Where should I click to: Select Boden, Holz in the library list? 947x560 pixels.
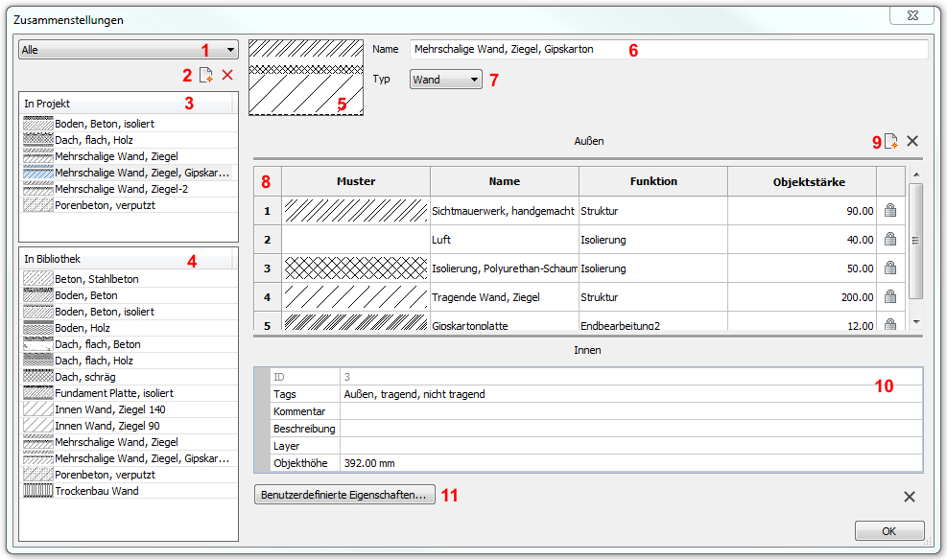coord(129,328)
